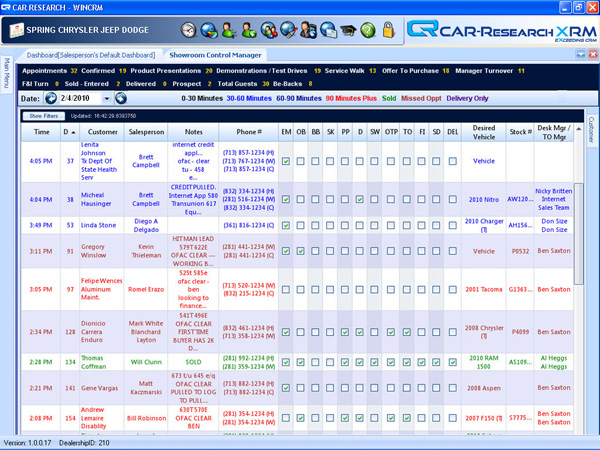600x450 pixels.
Task: Switch to Salesperson's Default Dashboard tab
Action: (x=91, y=55)
